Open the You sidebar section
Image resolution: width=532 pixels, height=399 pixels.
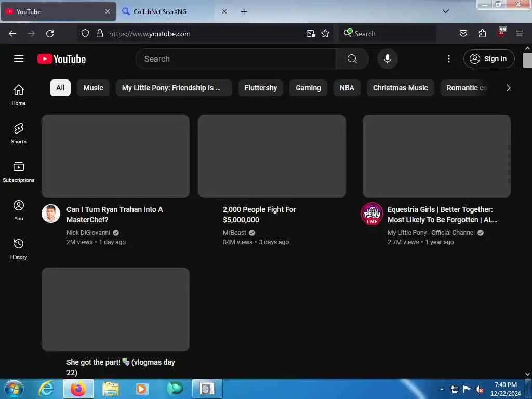coord(19,210)
